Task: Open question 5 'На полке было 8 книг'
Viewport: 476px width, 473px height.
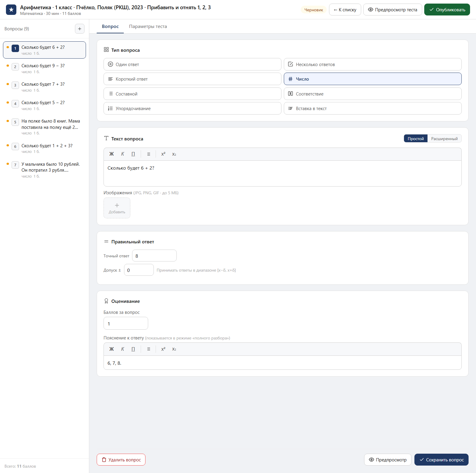Action: (44, 127)
